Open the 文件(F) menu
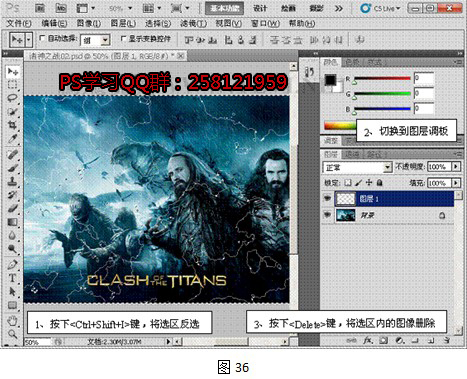 (x=19, y=23)
